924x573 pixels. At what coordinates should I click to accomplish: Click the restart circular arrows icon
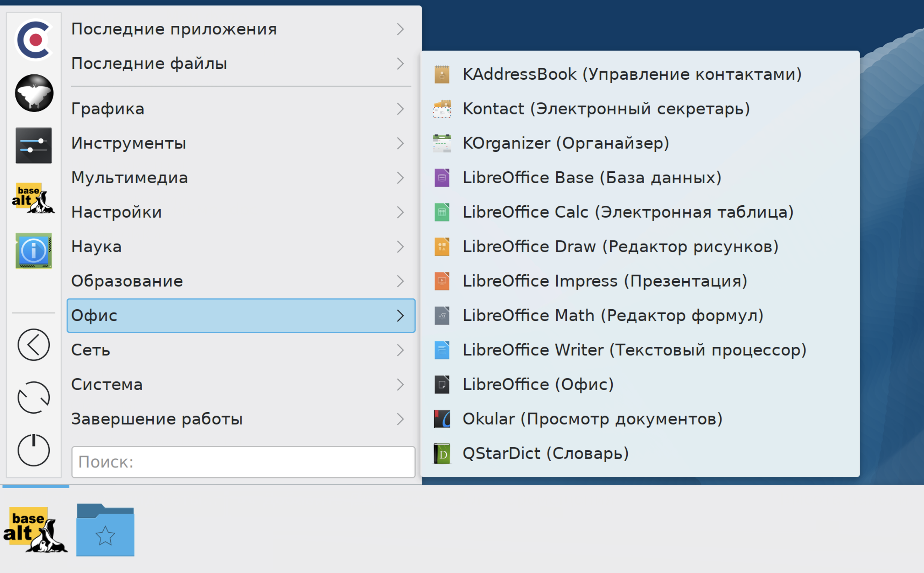[x=34, y=397]
